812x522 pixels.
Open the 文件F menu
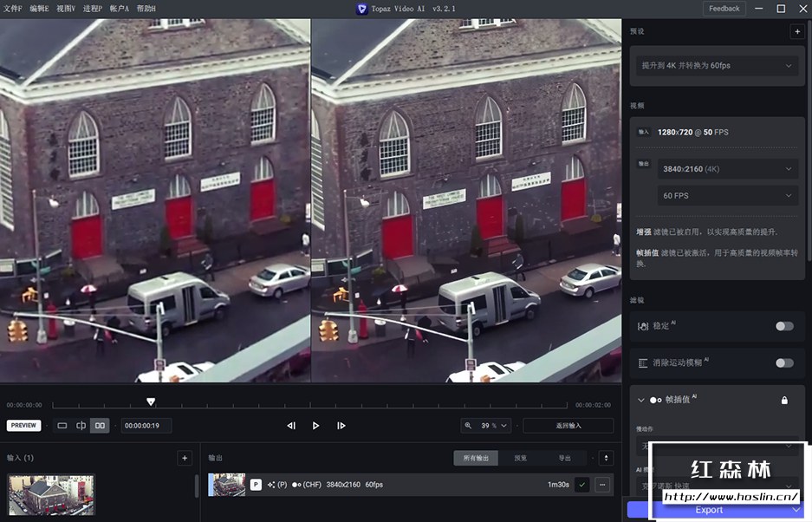click(x=11, y=9)
